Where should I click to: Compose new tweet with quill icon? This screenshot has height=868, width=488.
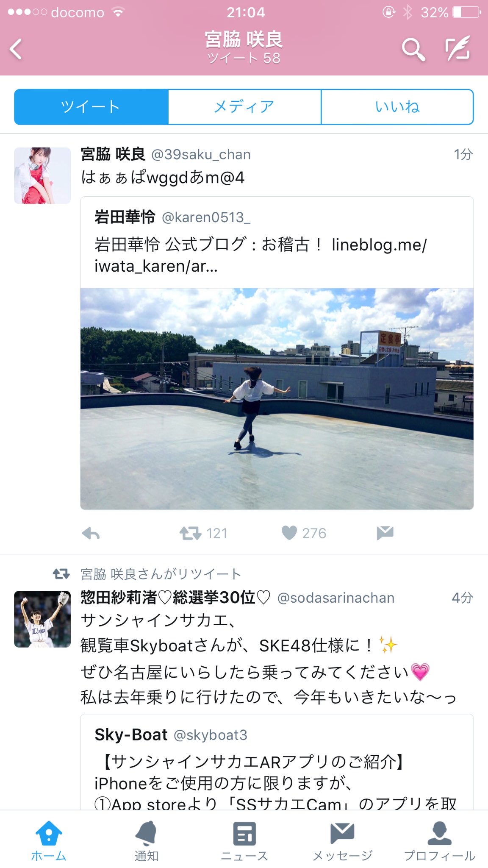pyautogui.click(x=458, y=48)
